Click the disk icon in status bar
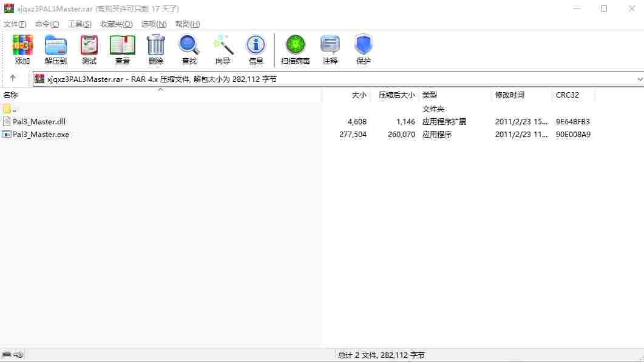Image resolution: width=644 pixels, height=362 pixels. click(7, 355)
